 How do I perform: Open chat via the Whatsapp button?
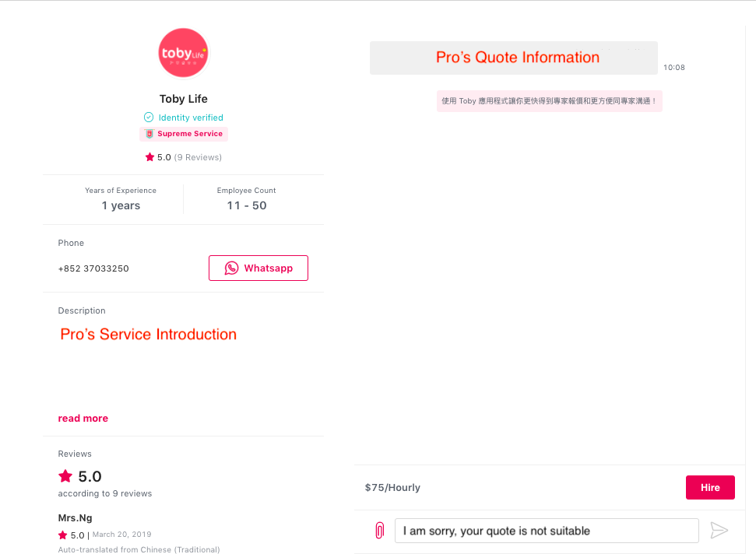click(x=258, y=268)
